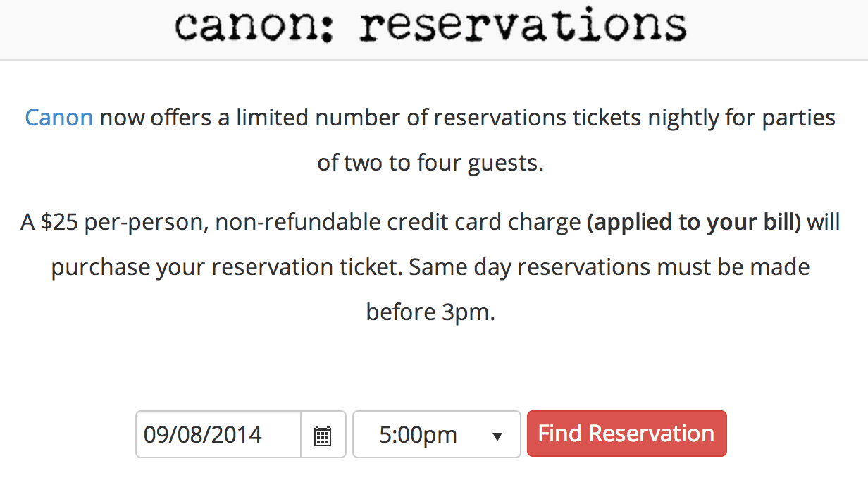Click the "before 3pm." text line
The height and width of the screenshot is (485, 868).
pos(430,312)
